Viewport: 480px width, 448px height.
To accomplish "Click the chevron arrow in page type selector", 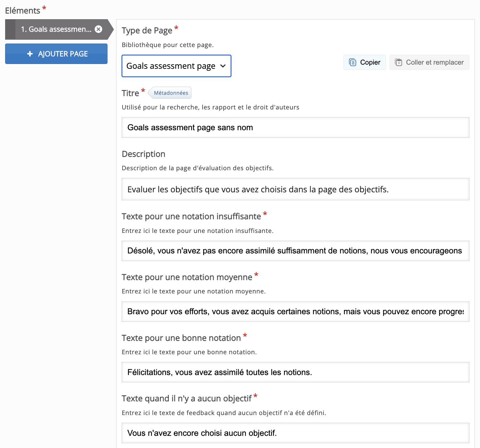I will tap(223, 66).
